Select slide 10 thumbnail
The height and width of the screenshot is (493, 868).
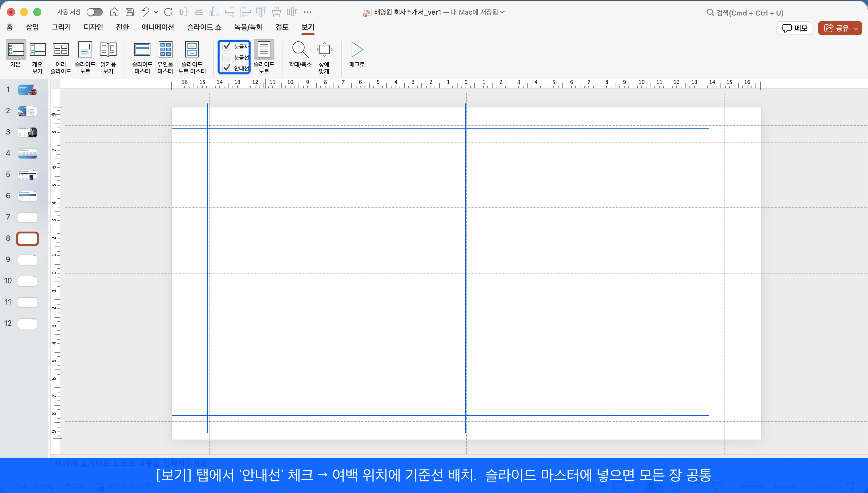coord(27,281)
